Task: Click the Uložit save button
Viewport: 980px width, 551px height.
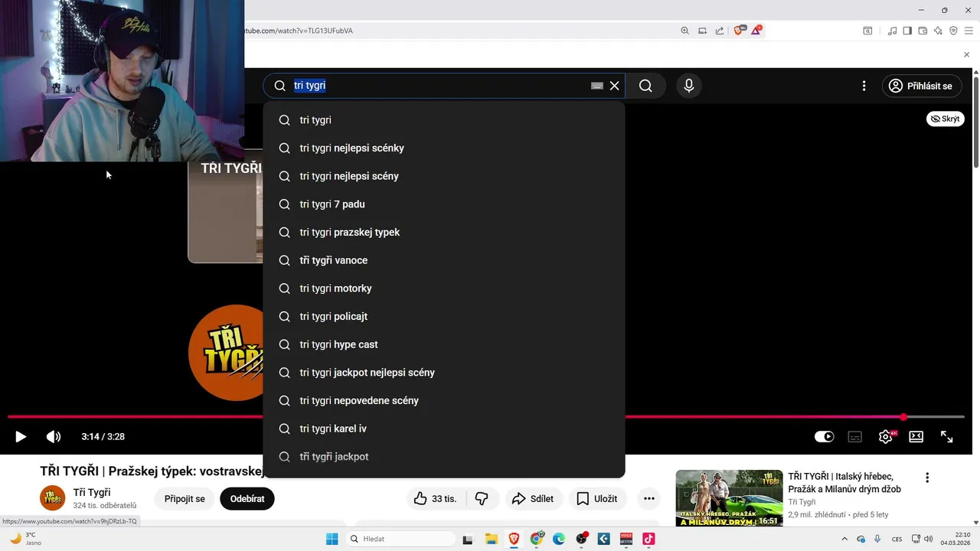Action: coord(597,499)
